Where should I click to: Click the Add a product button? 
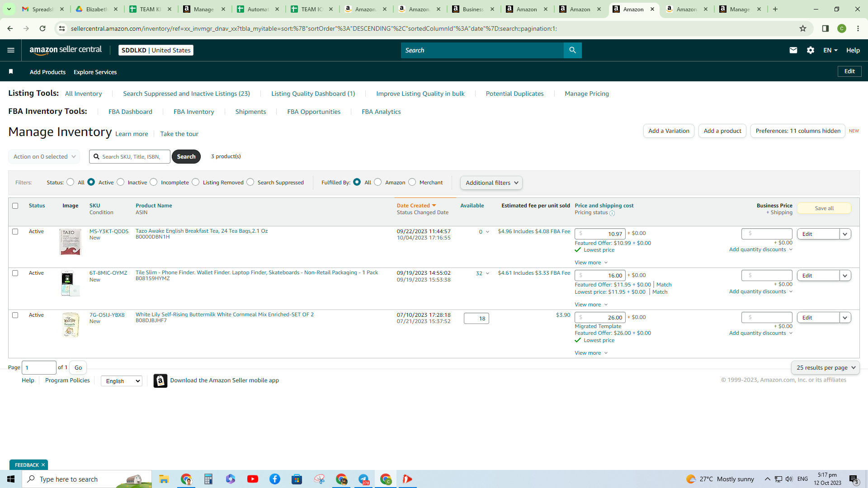coord(722,131)
